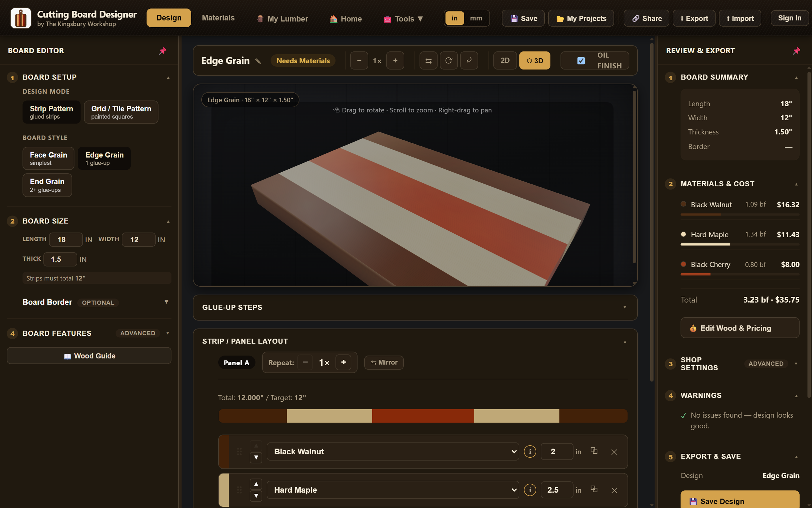Click the flip/swap arrows icon in toolbar

(x=428, y=60)
